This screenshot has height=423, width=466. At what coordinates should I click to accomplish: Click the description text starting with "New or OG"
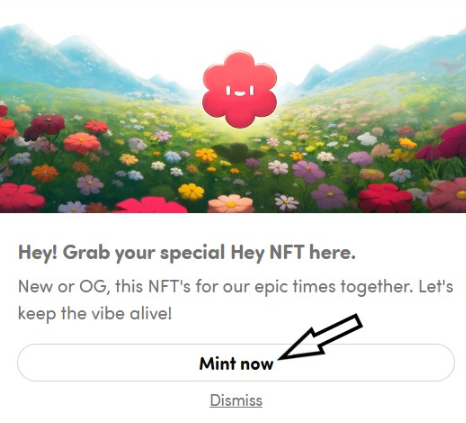tap(235, 300)
